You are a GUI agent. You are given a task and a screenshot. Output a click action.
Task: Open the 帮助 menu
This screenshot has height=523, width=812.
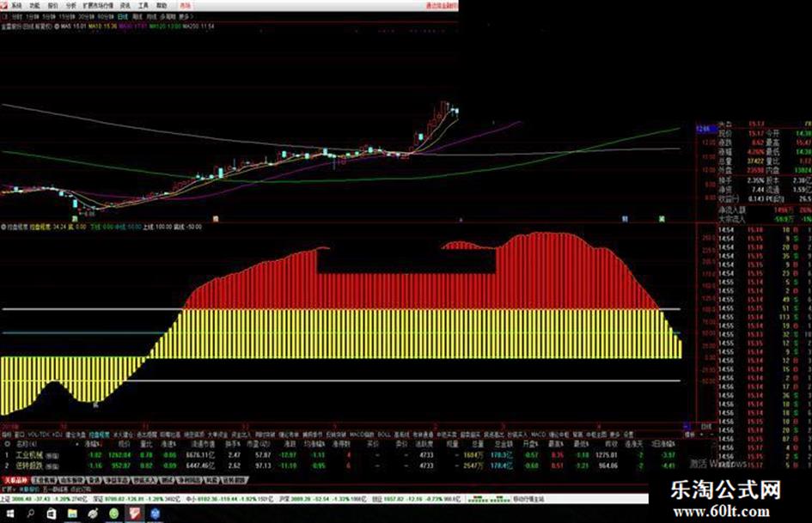pos(162,6)
